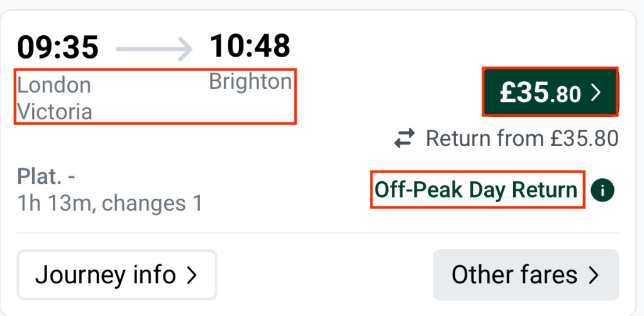Screen dimensions: 644x316
Task: Open the Journey info button
Action: coord(117,275)
